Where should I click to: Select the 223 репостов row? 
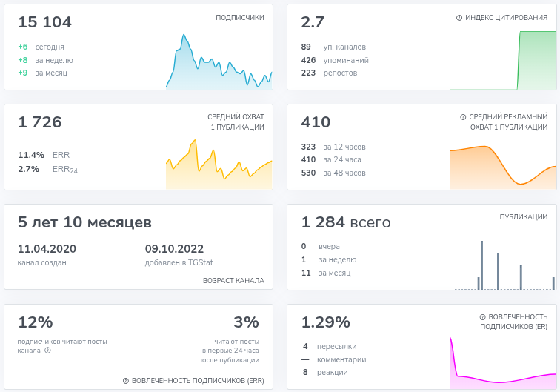coord(330,73)
